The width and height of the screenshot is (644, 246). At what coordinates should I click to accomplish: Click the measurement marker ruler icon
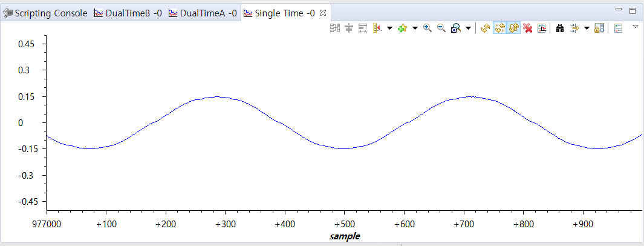[x=377, y=28]
